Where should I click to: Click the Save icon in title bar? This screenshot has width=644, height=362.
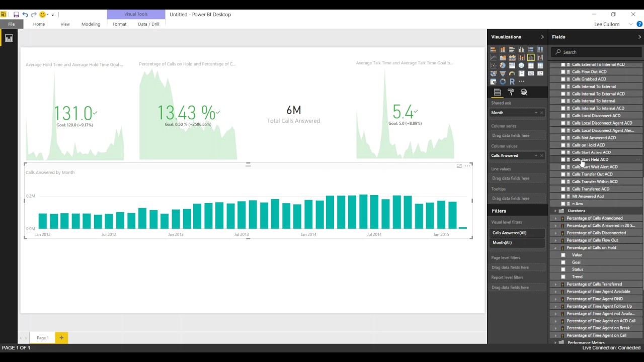coord(16,15)
